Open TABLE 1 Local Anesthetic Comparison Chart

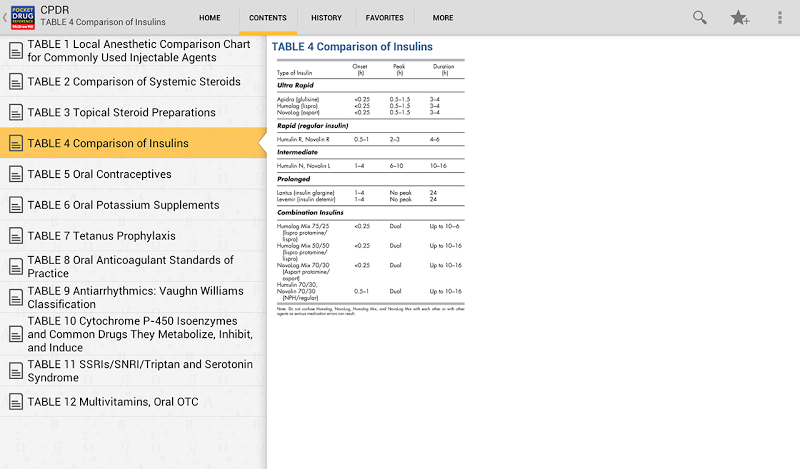133,51
